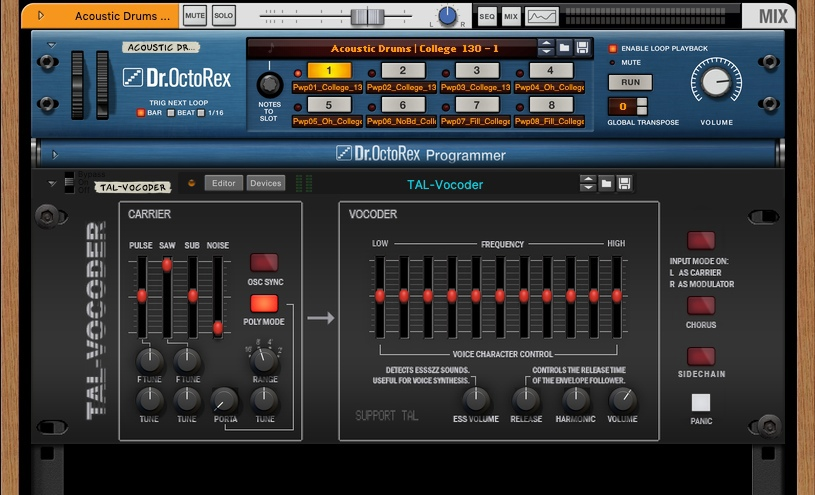Click the TUNE knob under pulse FTUNE
The width and height of the screenshot is (815, 495).
(x=150, y=400)
